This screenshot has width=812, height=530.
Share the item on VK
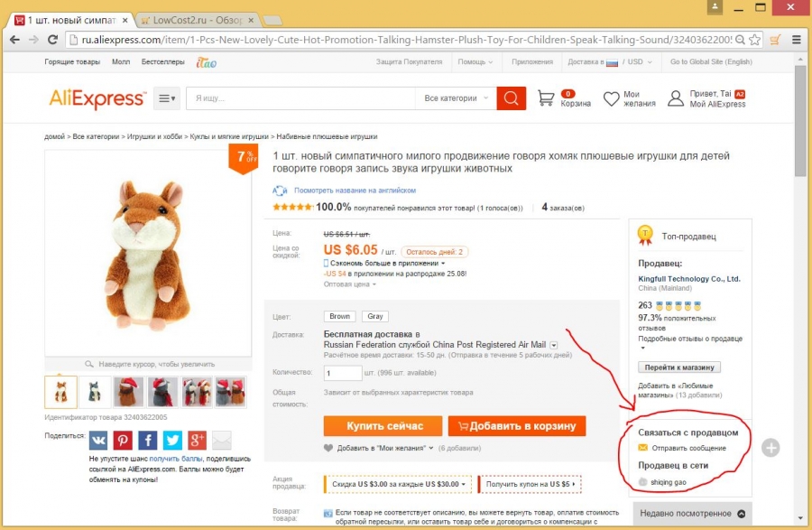pos(98,440)
